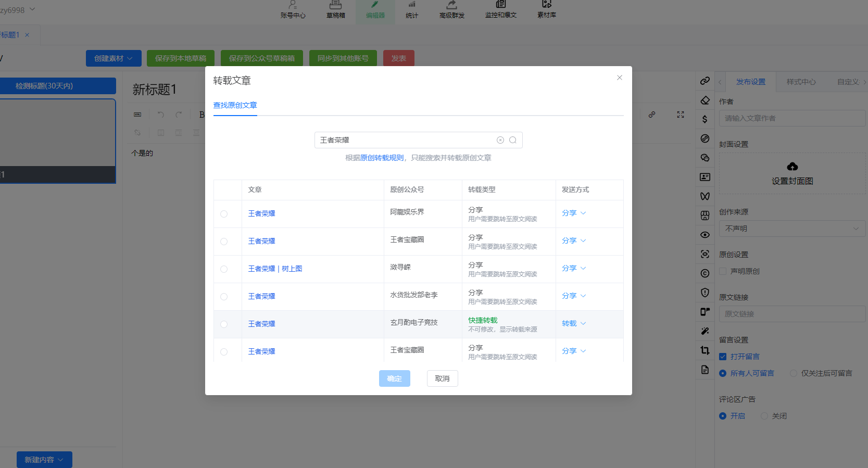The image size is (868, 468).
Task: Open 素材库 in the top navigation
Action: pos(547,10)
